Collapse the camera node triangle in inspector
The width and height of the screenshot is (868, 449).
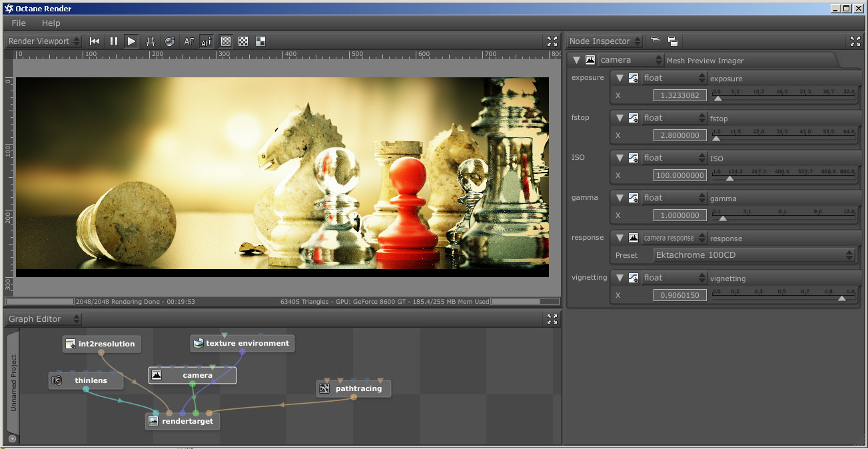pyautogui.click(x=577, y=60)
